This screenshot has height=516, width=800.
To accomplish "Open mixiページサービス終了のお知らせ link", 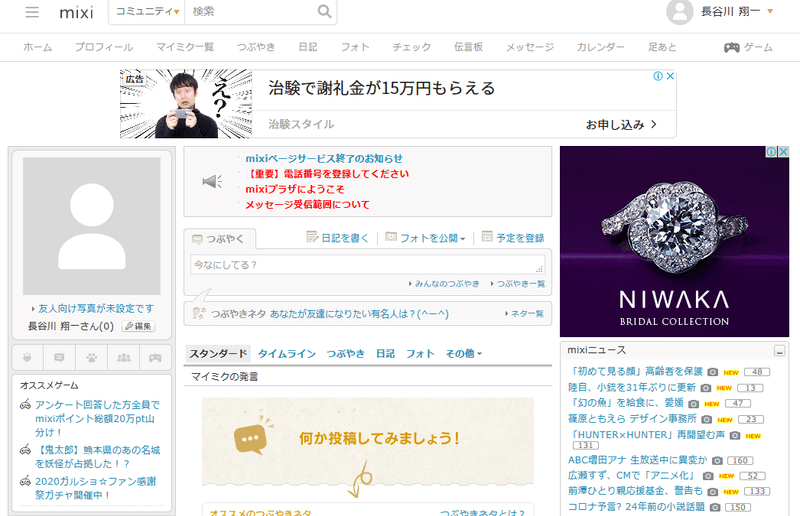I will (323, 159).
